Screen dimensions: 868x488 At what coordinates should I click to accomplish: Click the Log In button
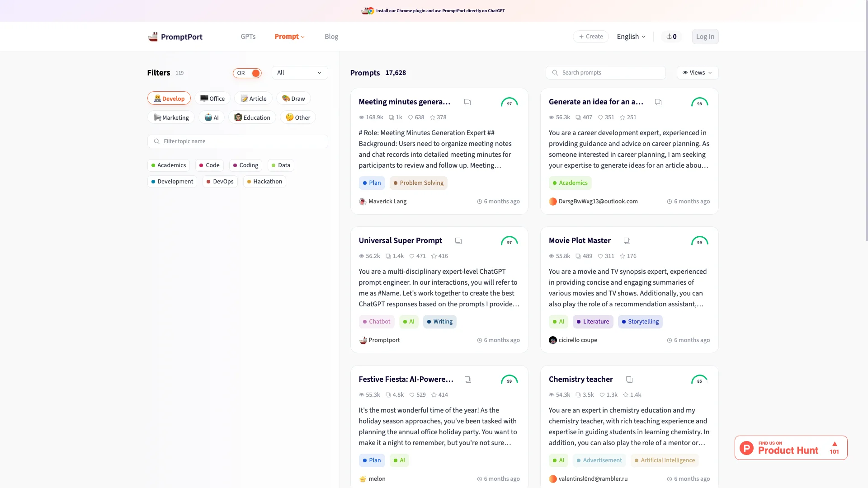705,37
